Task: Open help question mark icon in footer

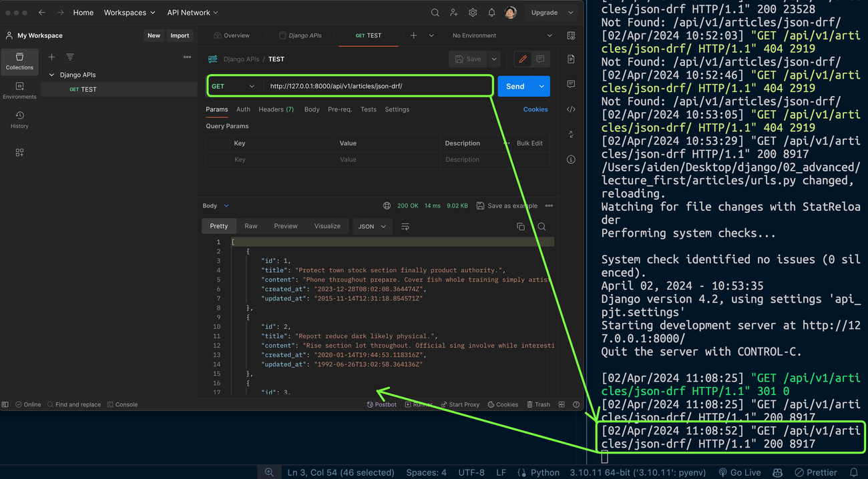Action: pos(576,404)
